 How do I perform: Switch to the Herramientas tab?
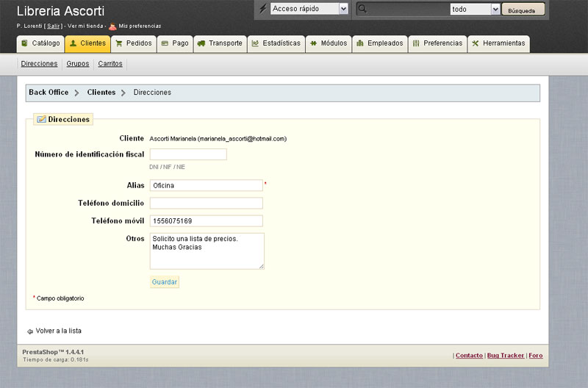pos(499,43)
